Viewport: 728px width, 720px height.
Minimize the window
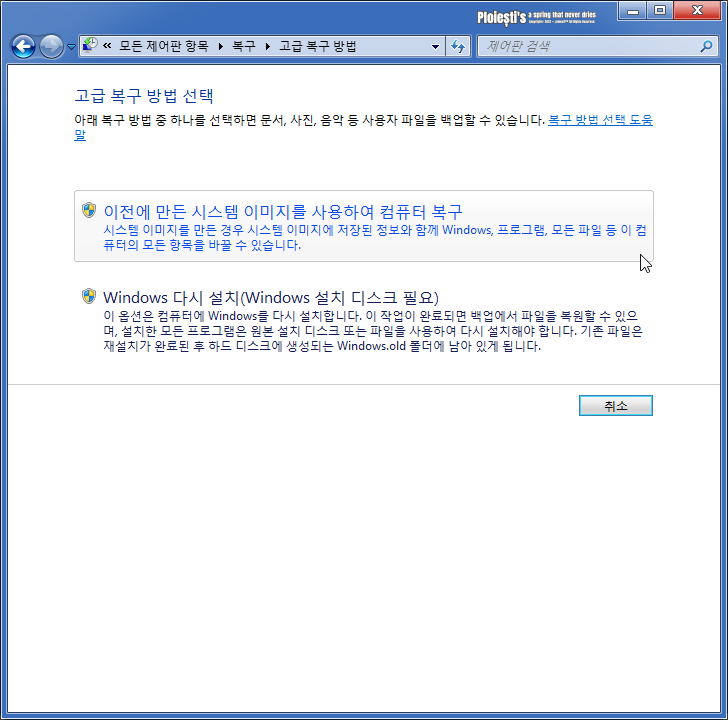(632, 11)
